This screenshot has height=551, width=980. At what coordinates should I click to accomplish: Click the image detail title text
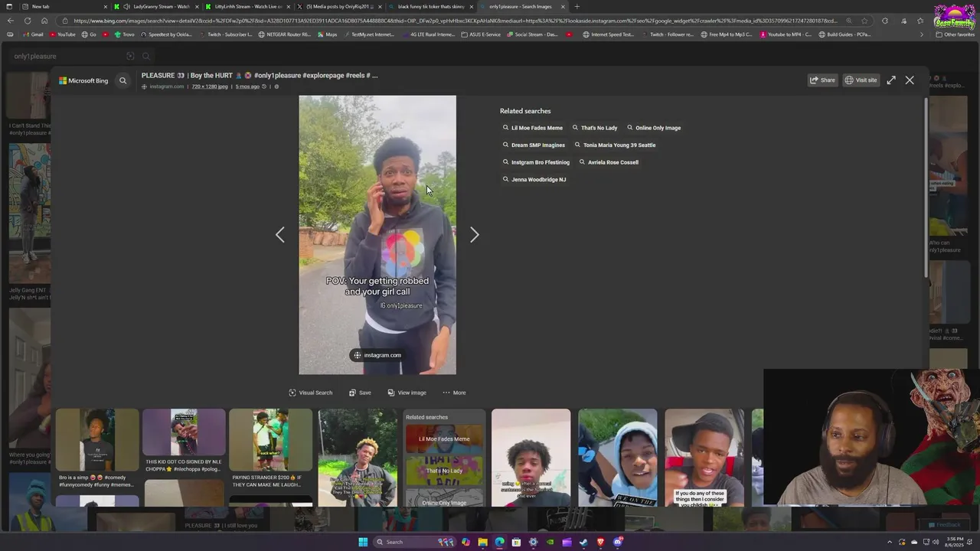(260, 75)
